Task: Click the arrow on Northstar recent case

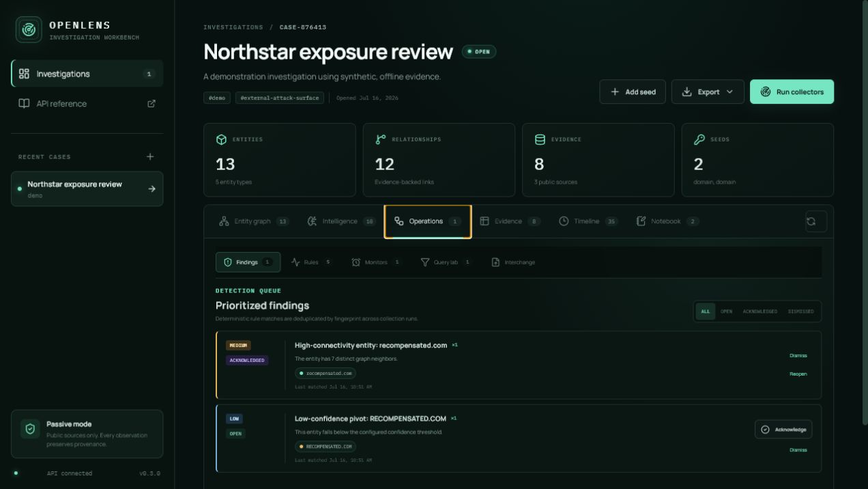Action: coord(151,189)
